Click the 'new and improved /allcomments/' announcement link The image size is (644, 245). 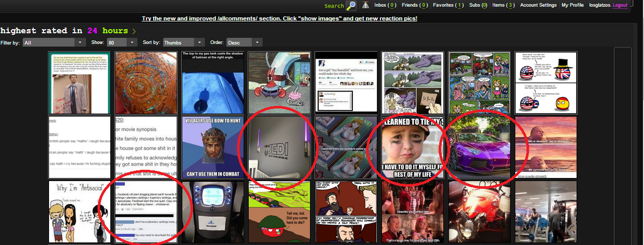(x=279, y=18)
